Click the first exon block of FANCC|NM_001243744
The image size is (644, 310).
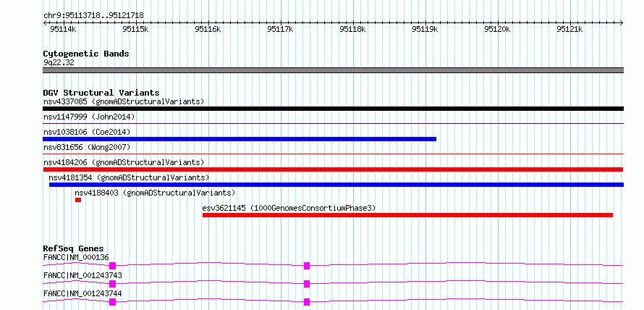point(113,302)
